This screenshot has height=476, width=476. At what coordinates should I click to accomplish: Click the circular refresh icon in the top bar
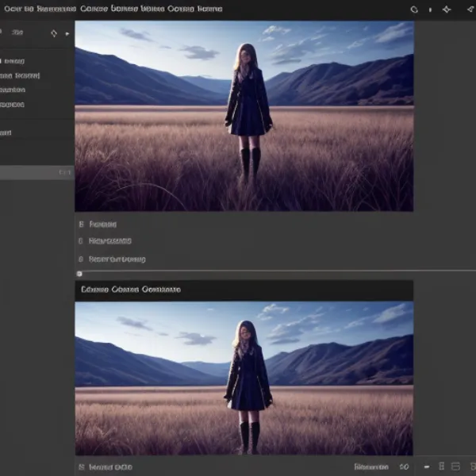click(413, 10)
